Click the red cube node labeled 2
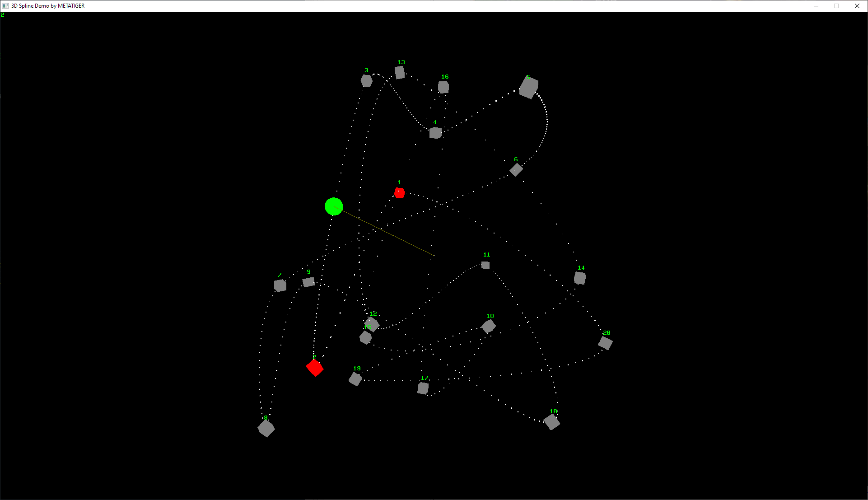 pos(315,368)
